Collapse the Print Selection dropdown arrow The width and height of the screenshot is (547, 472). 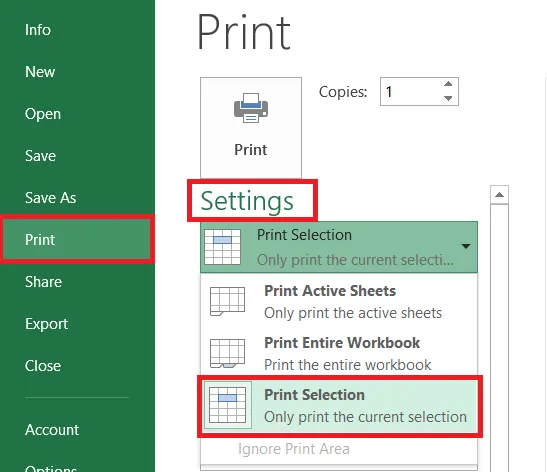tap(466, 246)
